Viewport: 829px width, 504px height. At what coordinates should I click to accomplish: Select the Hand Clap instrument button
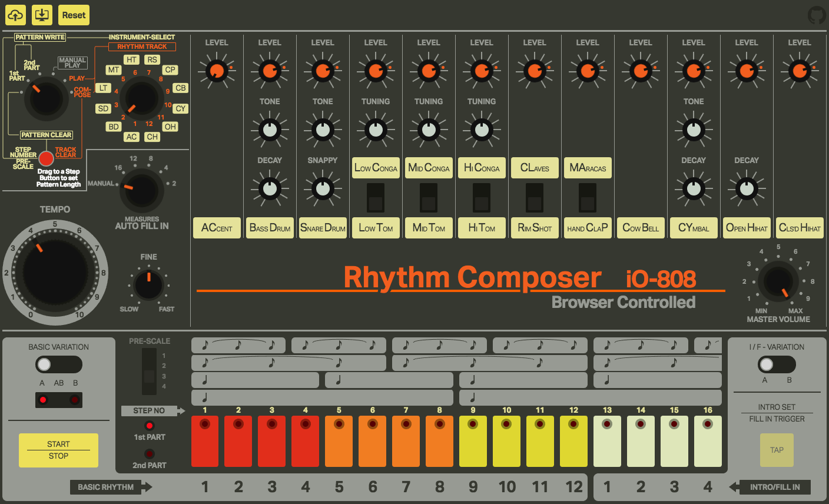[x=588, y=228]
